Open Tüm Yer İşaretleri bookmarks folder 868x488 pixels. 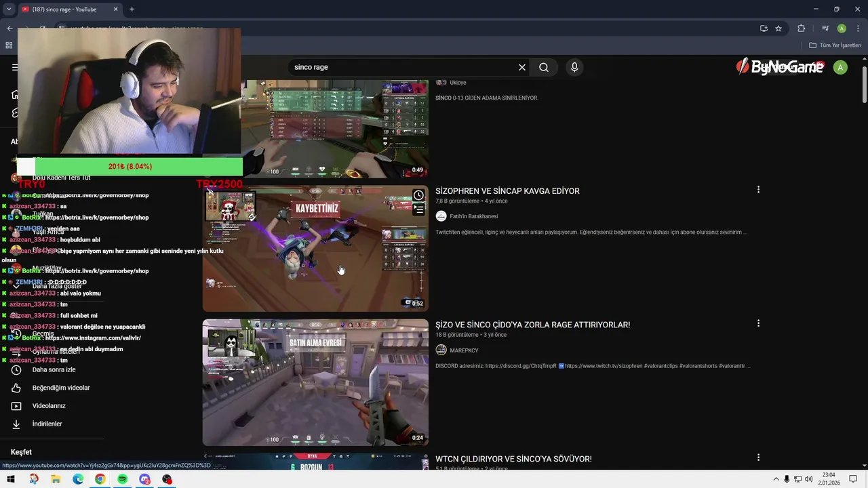835,45
